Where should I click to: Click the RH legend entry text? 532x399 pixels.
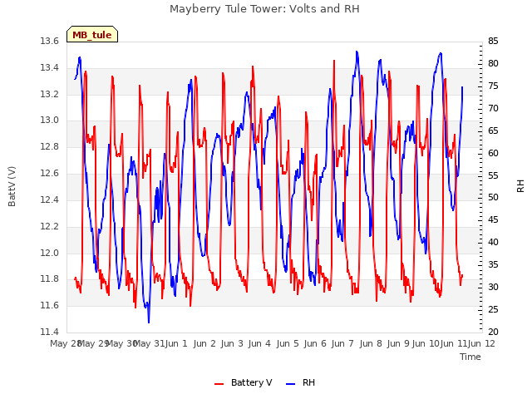tap(308, 382)
